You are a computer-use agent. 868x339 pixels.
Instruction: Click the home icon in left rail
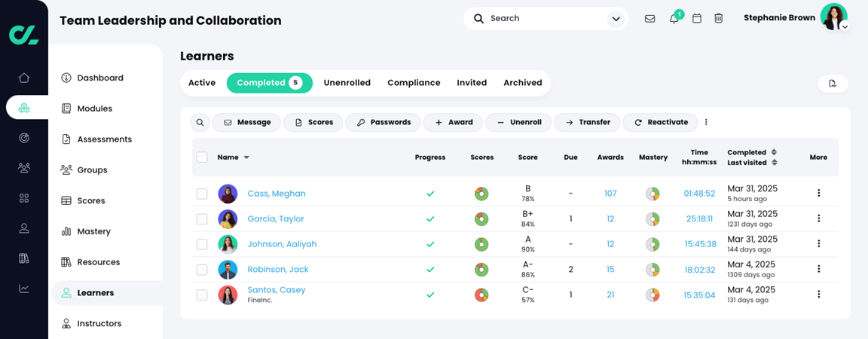24,78
